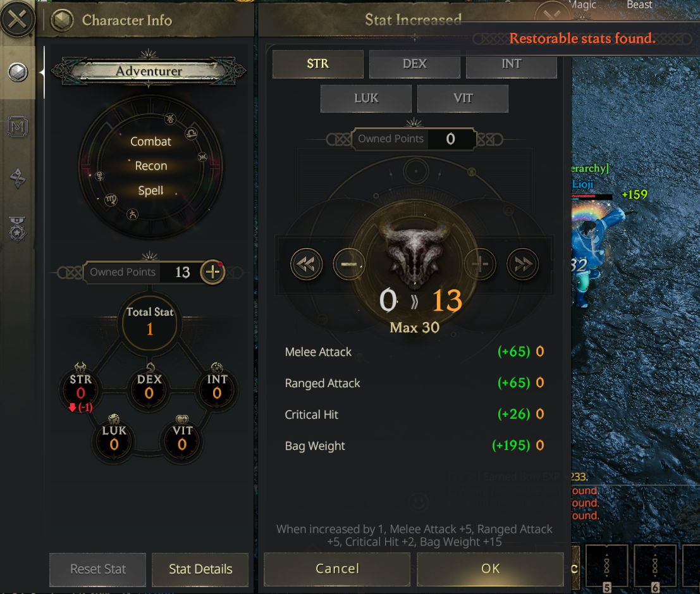Decrease STR by one with minus button
Screen dimensions: 700x594
point(348,264)
